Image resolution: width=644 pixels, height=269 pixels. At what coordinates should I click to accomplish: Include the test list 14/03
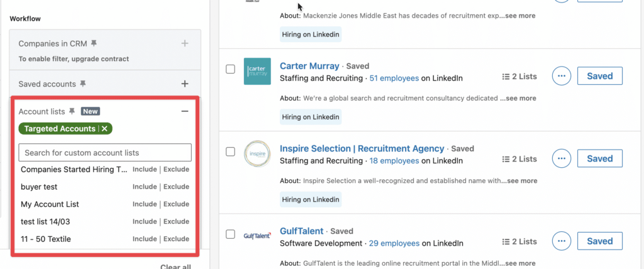145,221
